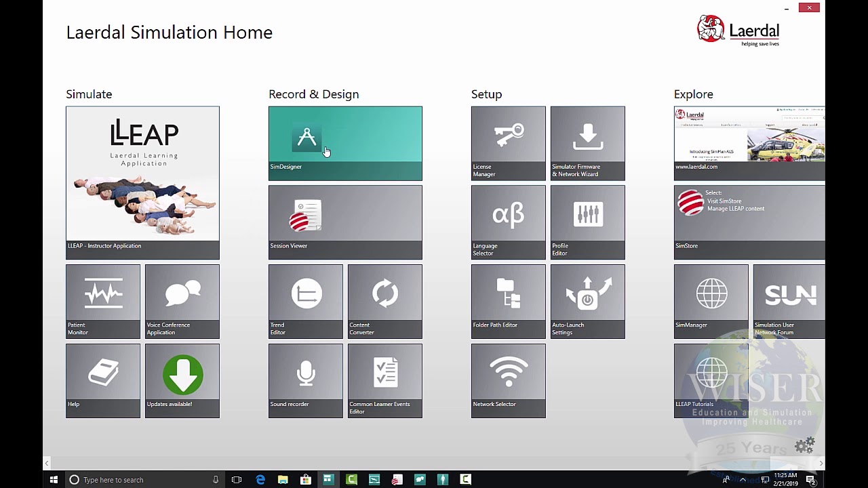Open the www.laerdal.com website thumbnail
This screenshot has width=868, height=488.
749,143
